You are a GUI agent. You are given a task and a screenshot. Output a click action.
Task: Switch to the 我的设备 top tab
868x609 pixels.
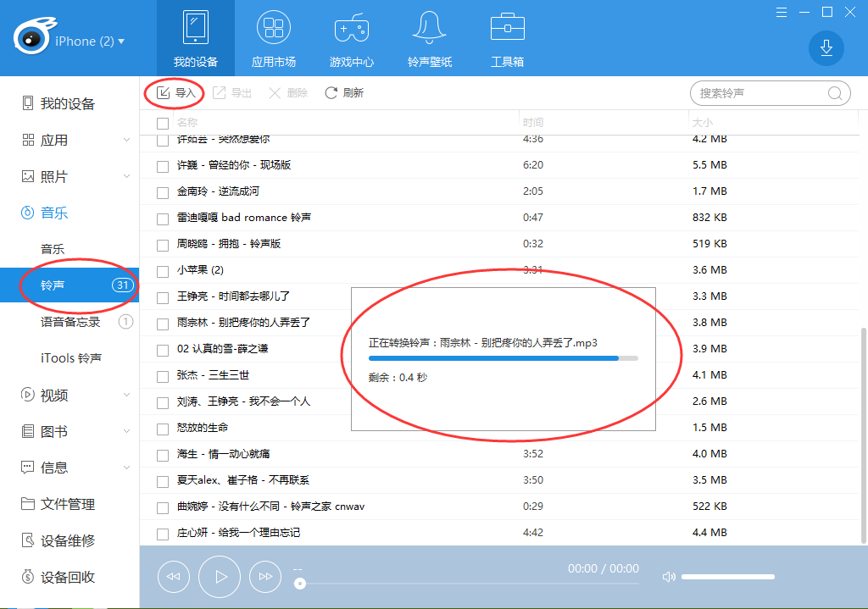196,38
